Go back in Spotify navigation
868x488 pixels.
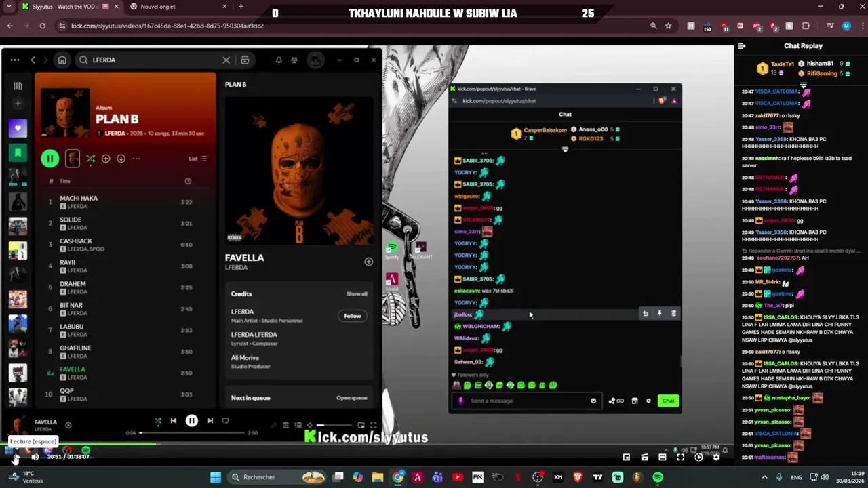pos(33,60)
